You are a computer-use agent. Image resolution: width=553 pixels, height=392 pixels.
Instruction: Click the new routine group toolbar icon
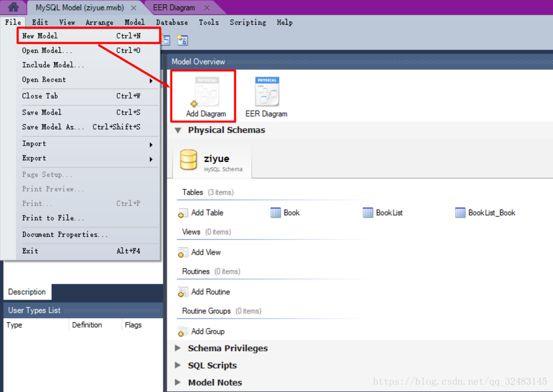pyautogui.click(x=183, y=40)
